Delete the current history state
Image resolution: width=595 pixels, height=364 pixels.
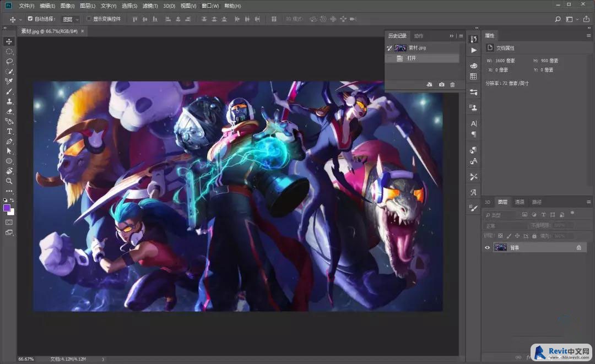tap(452, 85)
